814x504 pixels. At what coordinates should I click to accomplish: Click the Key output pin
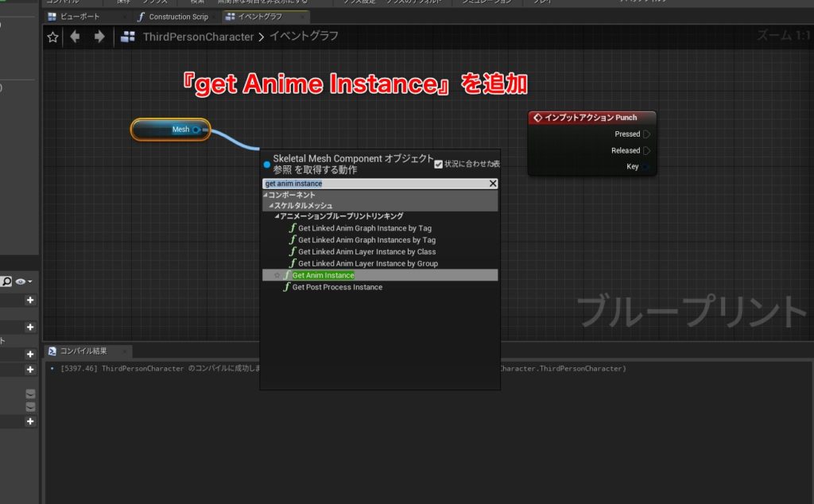[x=645, y=167]
